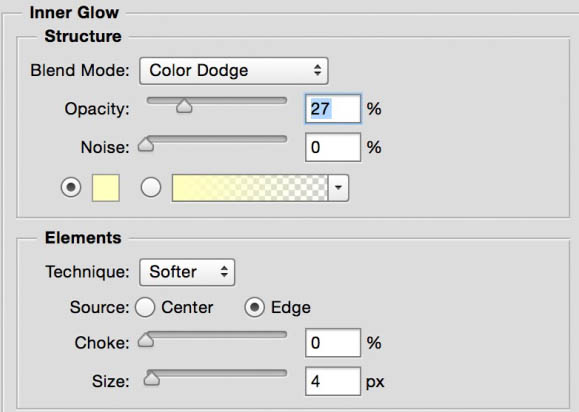Image resolution: width=579 pixels, height=412 pixels.
Task: Open the Blend Mode dropdown showing Color Dodge
Action: click(x=233, y=71)
